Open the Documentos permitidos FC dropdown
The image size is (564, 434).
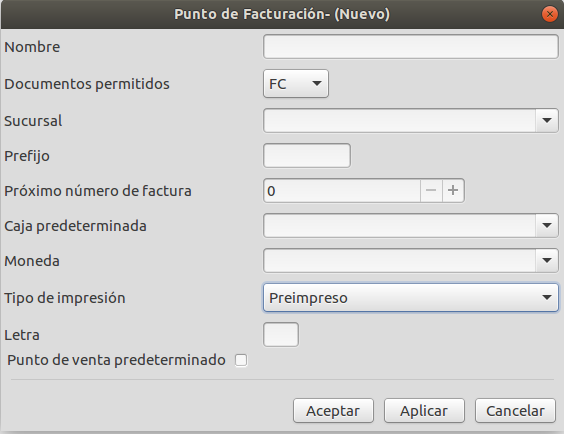(296, 84)
